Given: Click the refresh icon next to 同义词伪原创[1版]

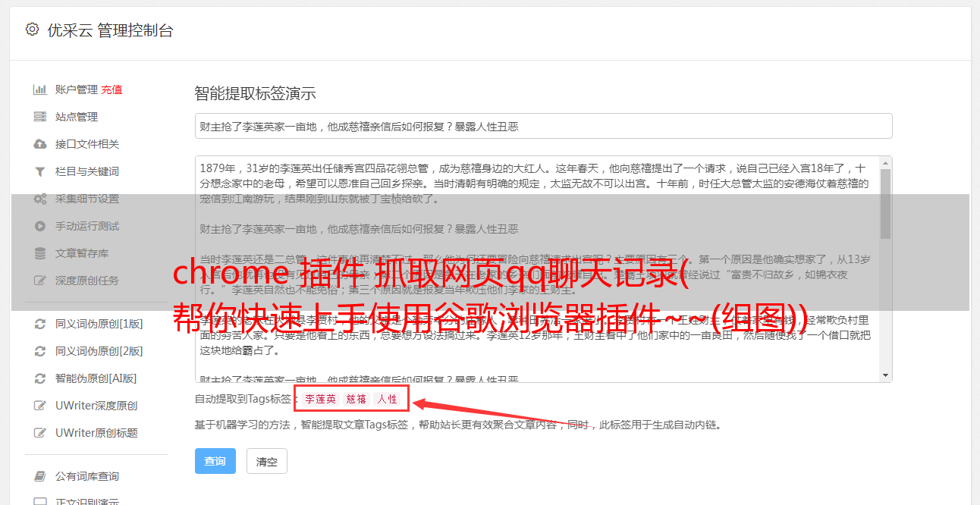Looking at the screenshot, I should tap(40, 324).
